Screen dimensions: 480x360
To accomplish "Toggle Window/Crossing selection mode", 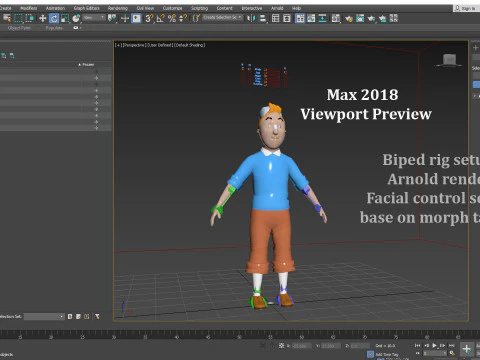I will [x=30, y=18].
